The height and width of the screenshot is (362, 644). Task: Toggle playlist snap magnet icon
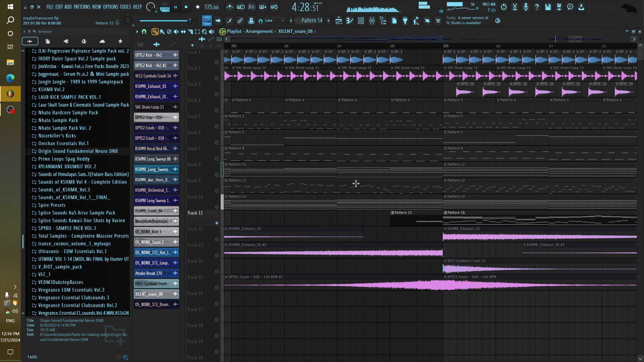pyautogui.click(x=144, y=32)
